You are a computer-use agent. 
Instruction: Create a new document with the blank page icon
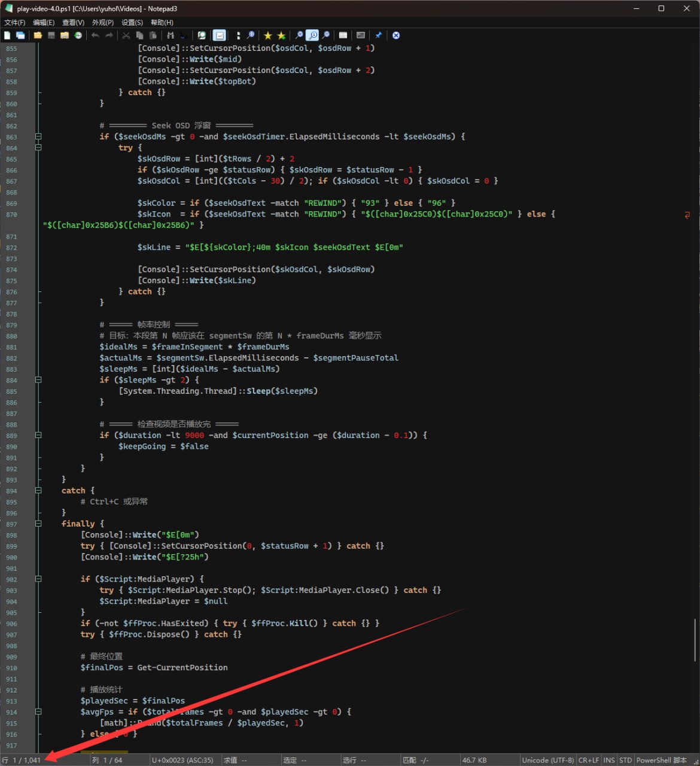[x=7, y=36]
